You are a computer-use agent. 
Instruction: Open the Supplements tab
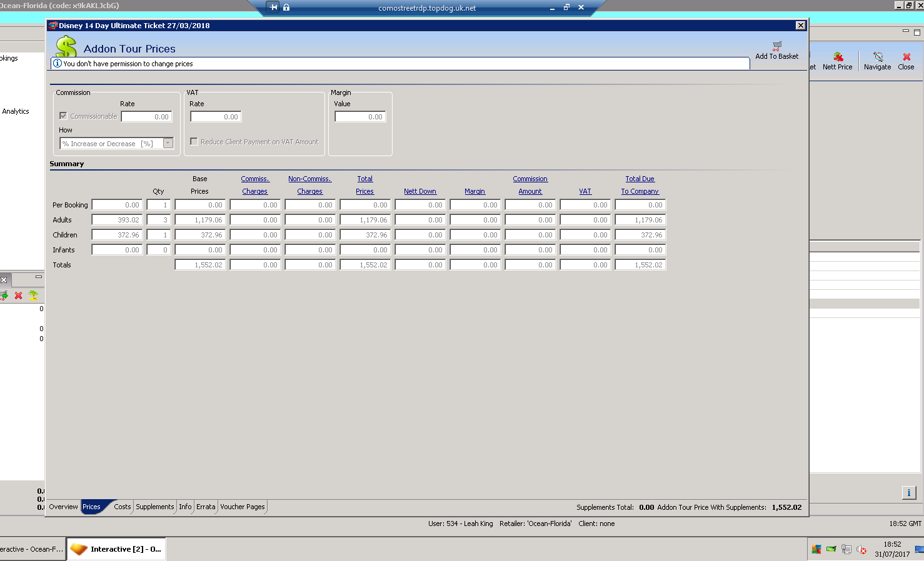coord(154,507)
